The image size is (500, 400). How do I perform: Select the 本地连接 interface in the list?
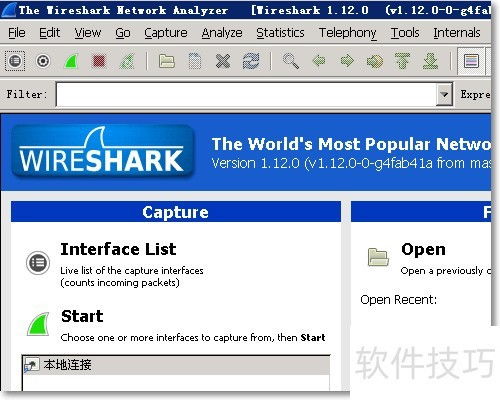(x=176, y=365)
